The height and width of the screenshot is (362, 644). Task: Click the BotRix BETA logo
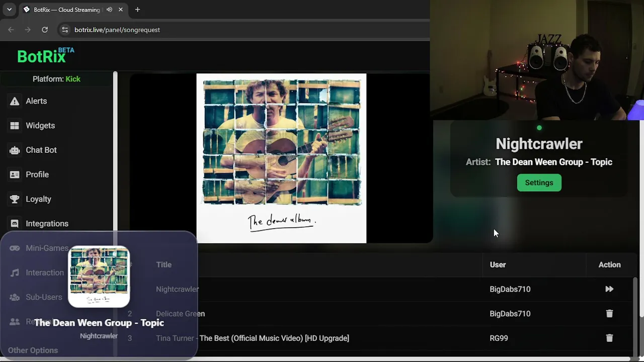pos(45,56)
